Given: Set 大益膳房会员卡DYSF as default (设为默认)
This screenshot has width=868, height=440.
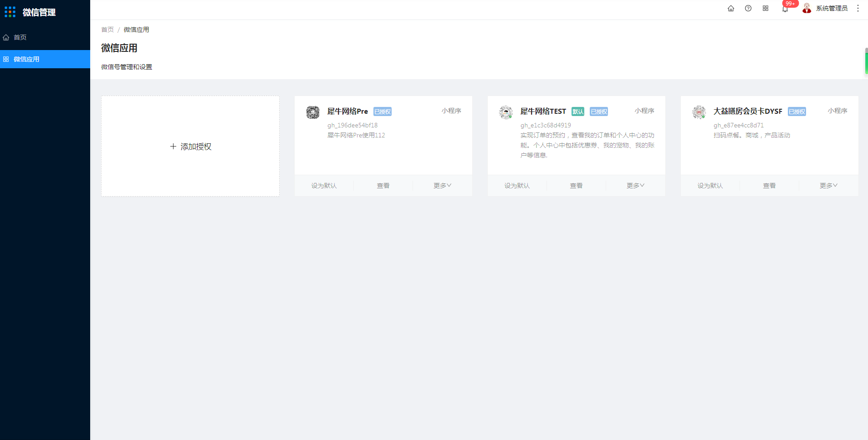Looking at the screenshot, I should (x=710, y=186).
